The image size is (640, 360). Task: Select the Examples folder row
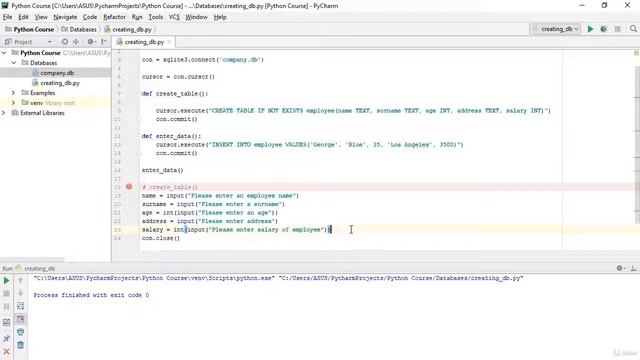coord(56,93)
